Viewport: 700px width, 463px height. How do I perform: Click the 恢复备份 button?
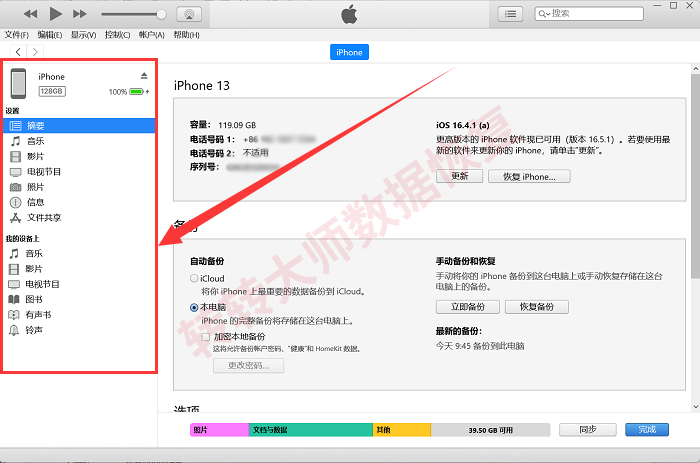pos(537,307)
